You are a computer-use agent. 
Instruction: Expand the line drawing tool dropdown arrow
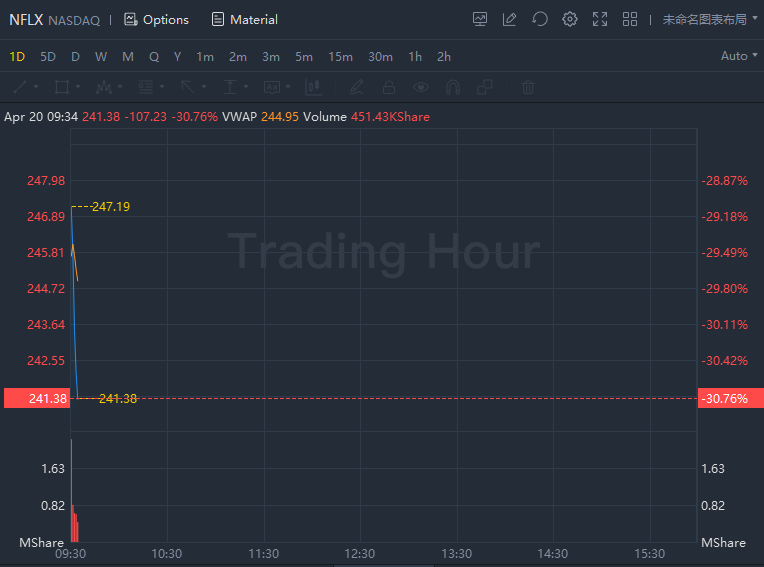pos(36,87)
